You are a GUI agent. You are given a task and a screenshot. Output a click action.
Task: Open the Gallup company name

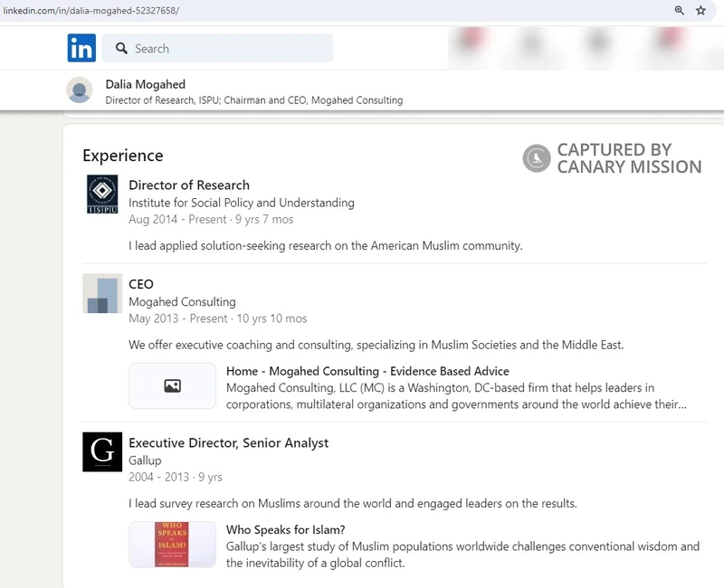tap(145, 460)
